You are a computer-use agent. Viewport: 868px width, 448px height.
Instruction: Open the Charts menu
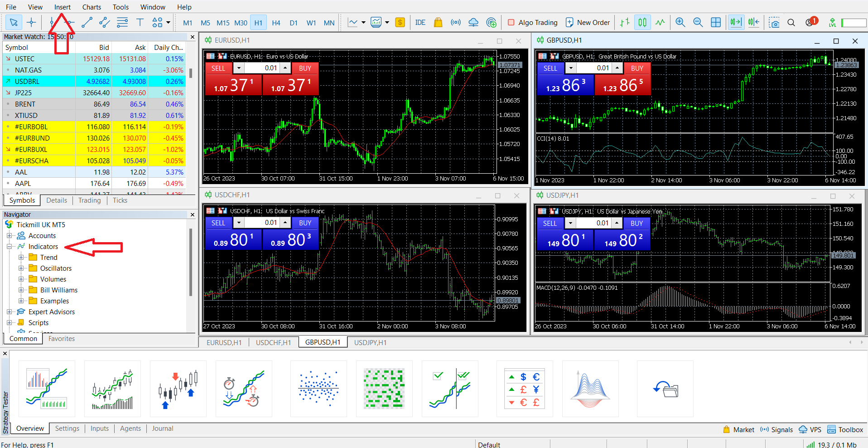click(x=92, y=7)
